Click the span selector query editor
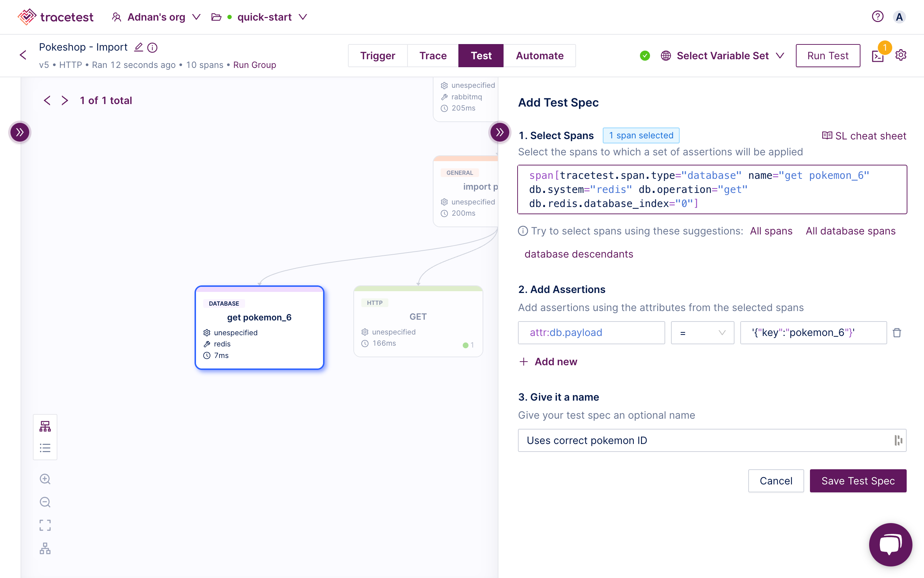924x578 pixels. tap(712, 190)
